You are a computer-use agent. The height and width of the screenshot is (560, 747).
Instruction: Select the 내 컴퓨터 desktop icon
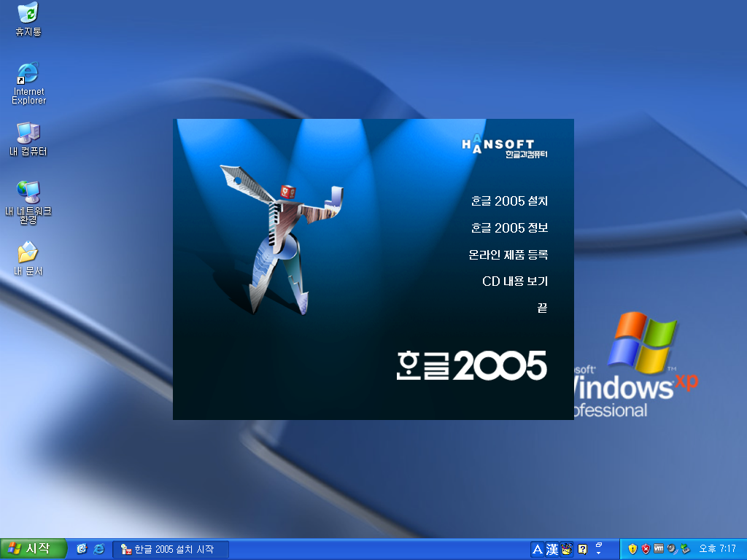pos(28,139)
